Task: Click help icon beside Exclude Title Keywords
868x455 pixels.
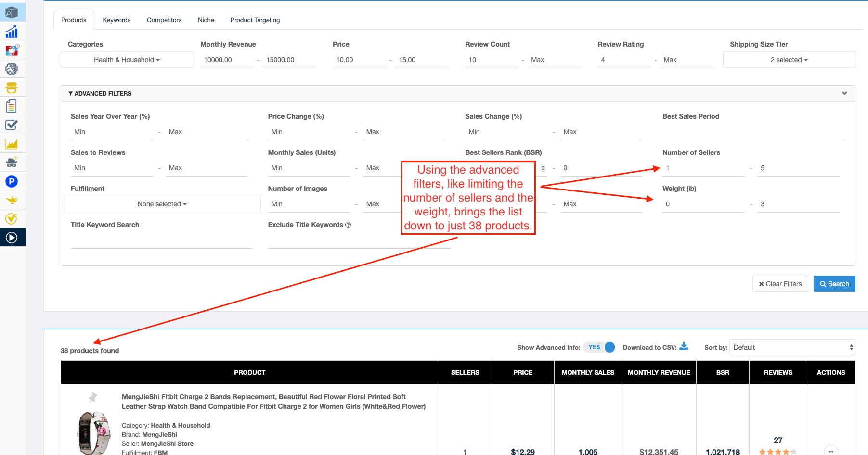Action: point(348,225)
